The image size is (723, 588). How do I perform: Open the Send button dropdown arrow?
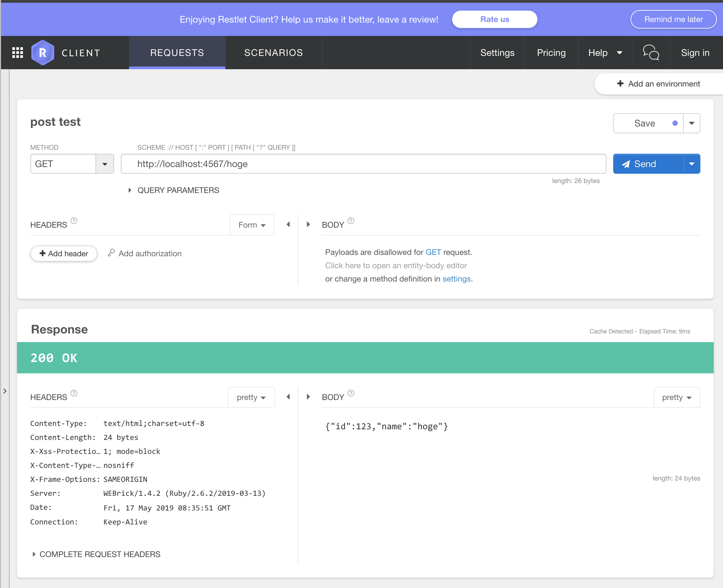tap(691, 164)
